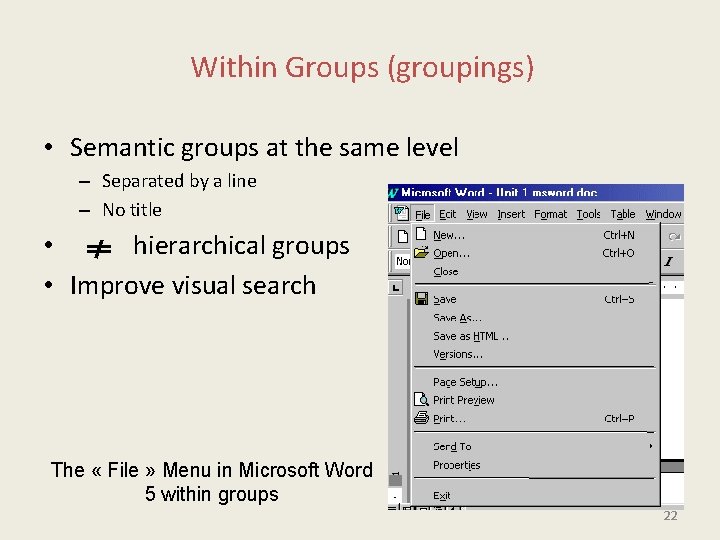Screen dimensions: 720x540
Task: Click the Ctrl+N shortcut text
Action: (619, 235)
